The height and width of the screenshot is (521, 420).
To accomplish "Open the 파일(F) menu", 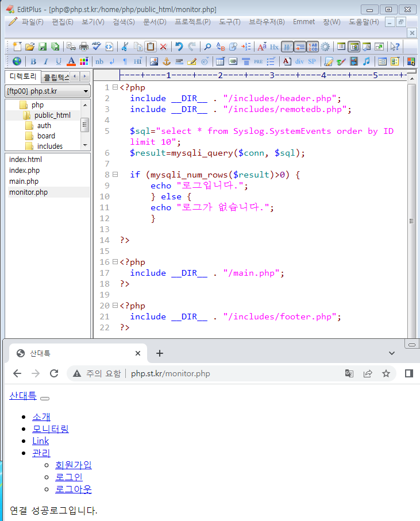I will tap(33, 22).
